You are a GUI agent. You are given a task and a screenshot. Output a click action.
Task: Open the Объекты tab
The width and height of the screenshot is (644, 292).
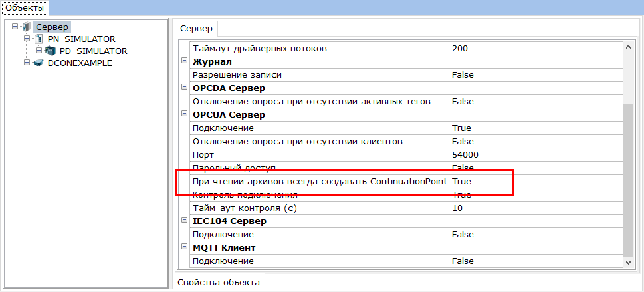point(24,7)
